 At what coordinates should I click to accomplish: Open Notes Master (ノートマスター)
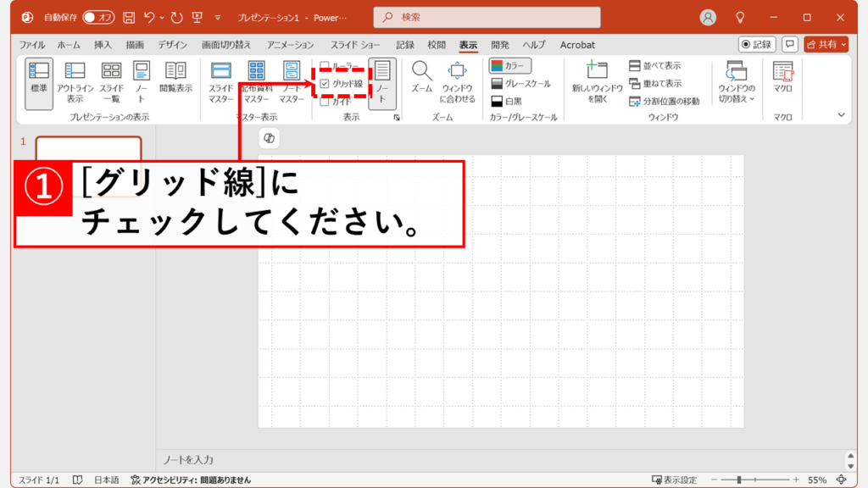[292, 84]
